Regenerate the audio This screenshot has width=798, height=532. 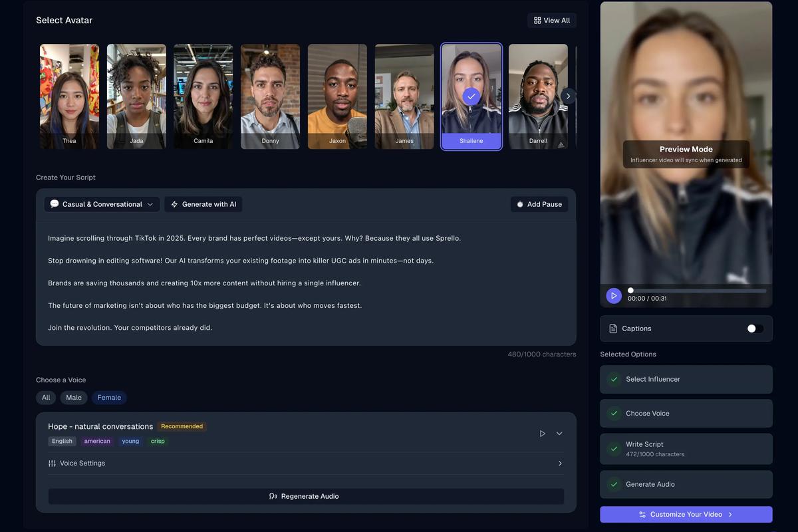[x=306, y=496]
